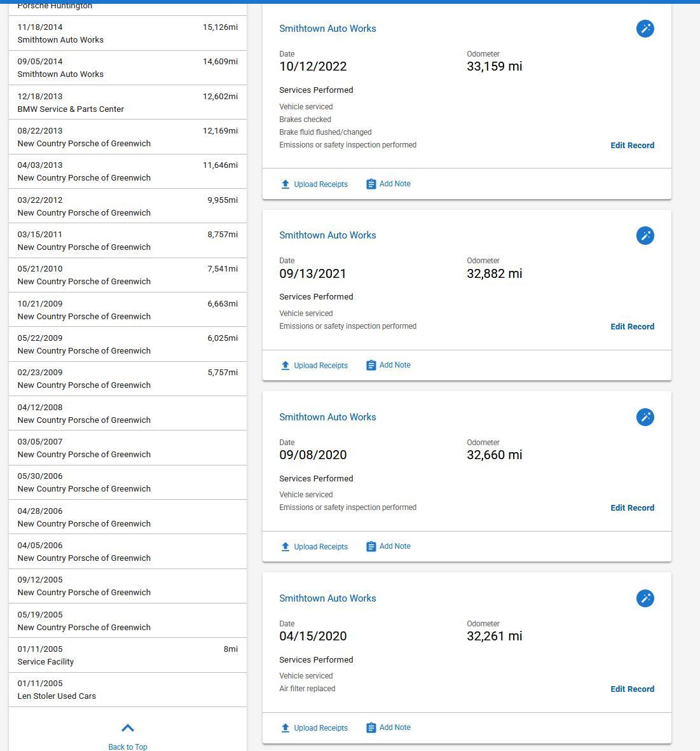Screen dimensions: 700x751
Task: Select 12/18/2013 BMW Service & Parts Center entry
Action: click(x=127, y=102)
